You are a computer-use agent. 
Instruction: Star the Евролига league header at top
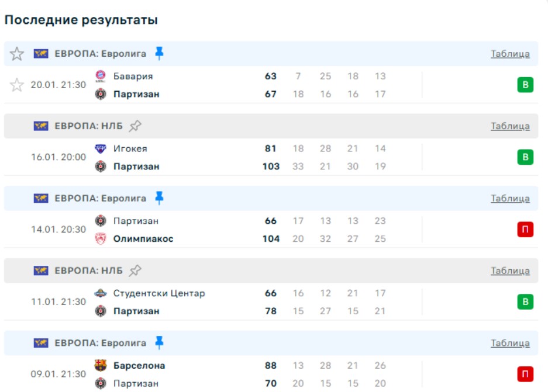[x=17, y=54]
